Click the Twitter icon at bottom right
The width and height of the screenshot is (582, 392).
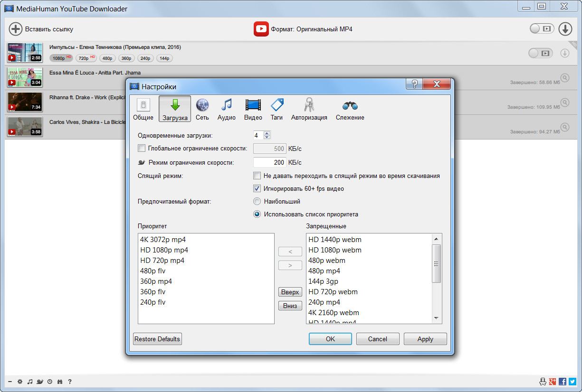click(572, 382)
